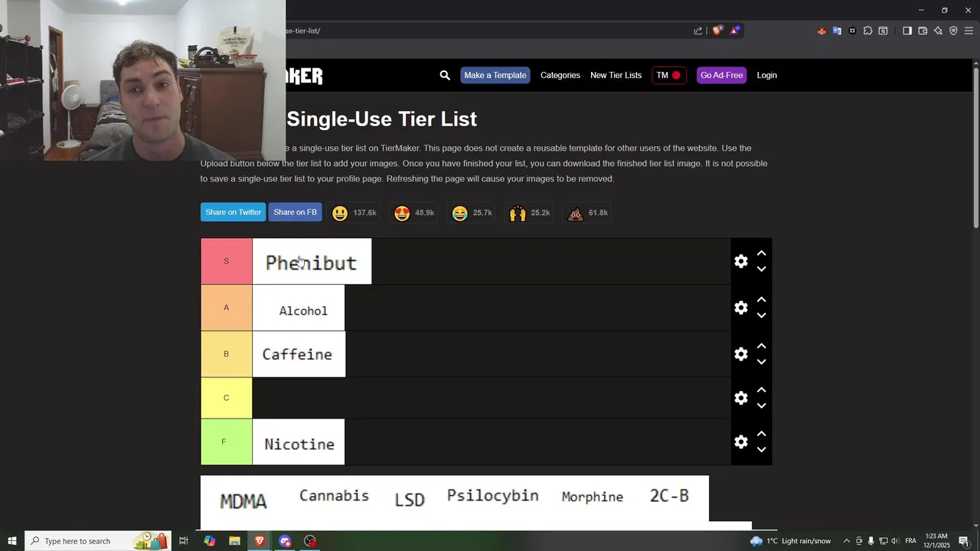Move A tier row up
The width and height of the screenshot is (980, 551).
coord(761,300)
